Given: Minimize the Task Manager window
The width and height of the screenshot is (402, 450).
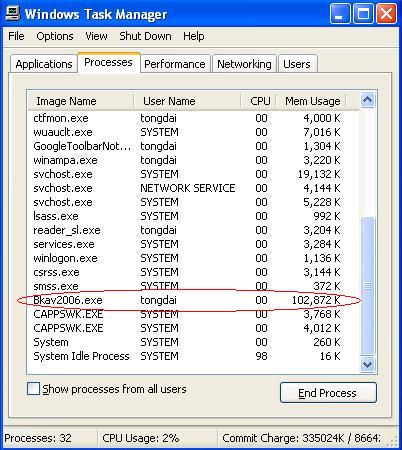Looking at the screenshot, I should 340,14.
